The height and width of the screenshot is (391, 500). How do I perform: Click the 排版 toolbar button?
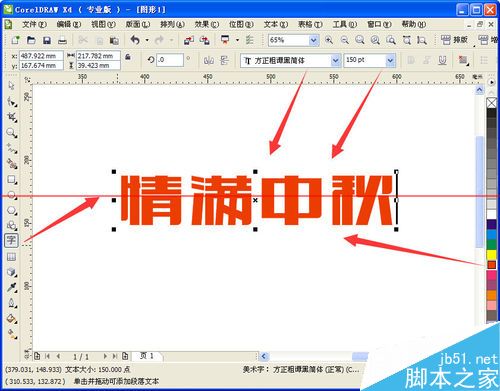coord(454,40)
